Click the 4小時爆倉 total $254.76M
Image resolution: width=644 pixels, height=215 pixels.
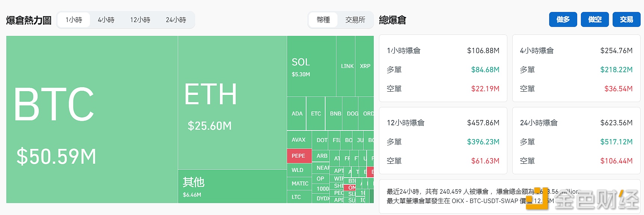point(616,50)
